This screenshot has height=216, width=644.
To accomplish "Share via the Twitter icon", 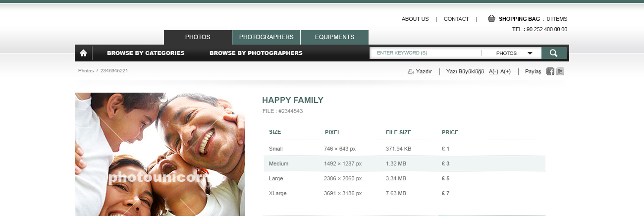I will click(560, 71).
